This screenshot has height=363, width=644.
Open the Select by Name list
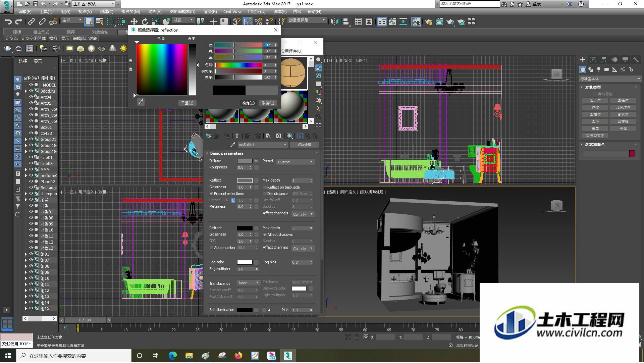tap(100, 22)
